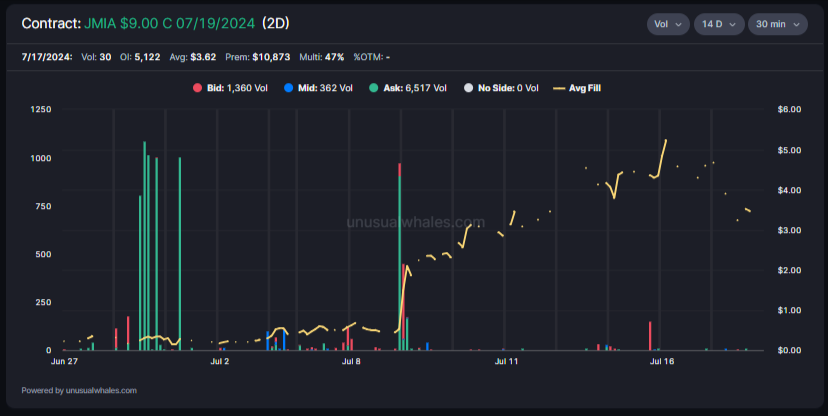Click the Jul 11 x-axis label
This screenshot has width=828, height=416.
click(506, 362)
